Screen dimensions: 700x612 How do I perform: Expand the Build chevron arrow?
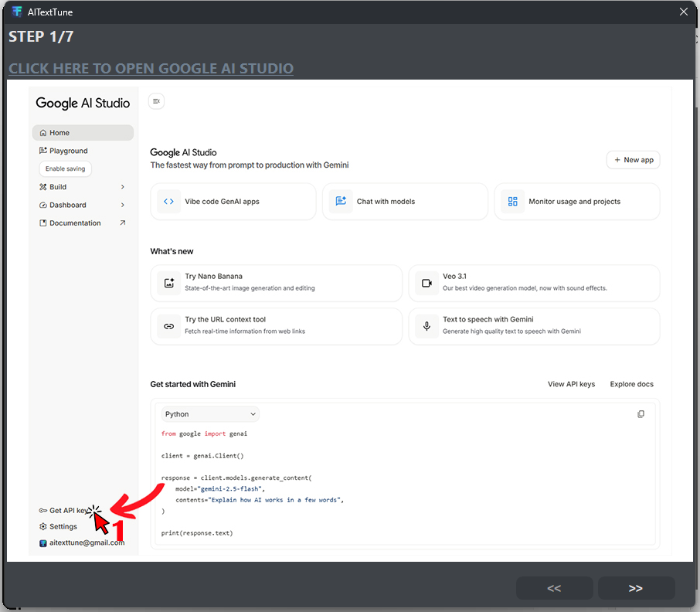coord(122,187)
